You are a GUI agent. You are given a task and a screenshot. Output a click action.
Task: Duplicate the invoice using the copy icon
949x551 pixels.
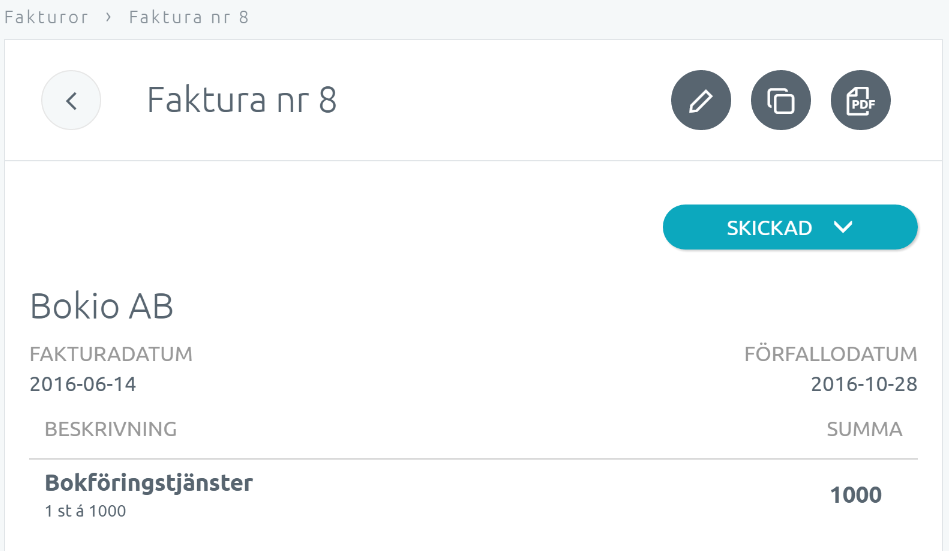[781, 101]
